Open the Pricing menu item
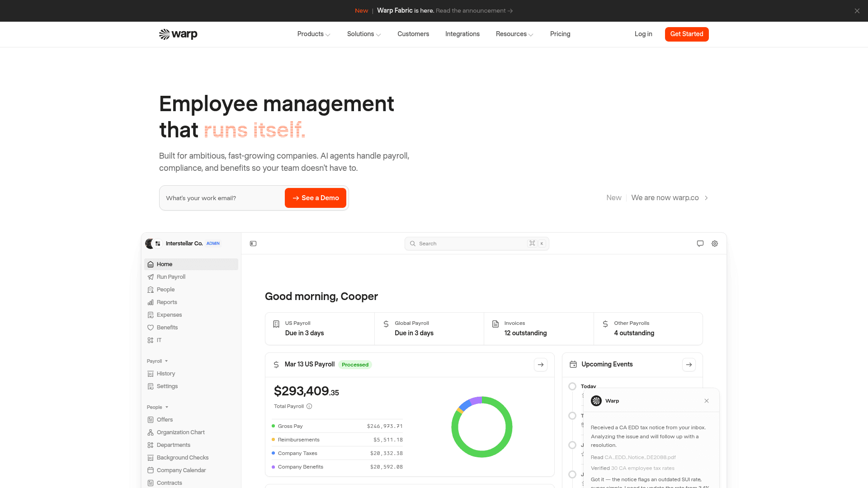868x488 pixels. [560, 34]
